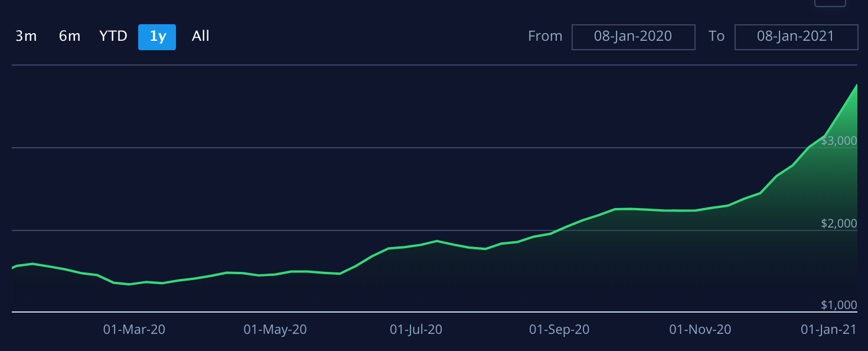The width and height of the screenshot is (868, 351).
Task: Select the 01-Jul-20 axis date
Action: pos(416,330)
